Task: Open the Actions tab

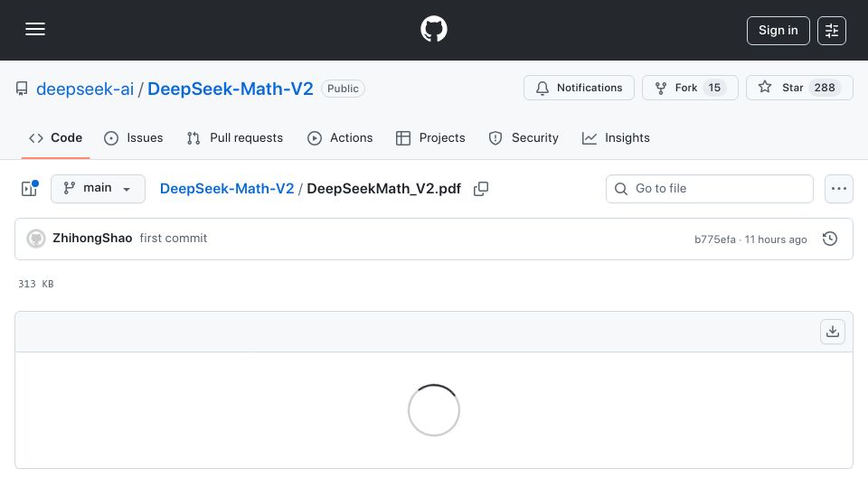Action: tap(340, 137)
